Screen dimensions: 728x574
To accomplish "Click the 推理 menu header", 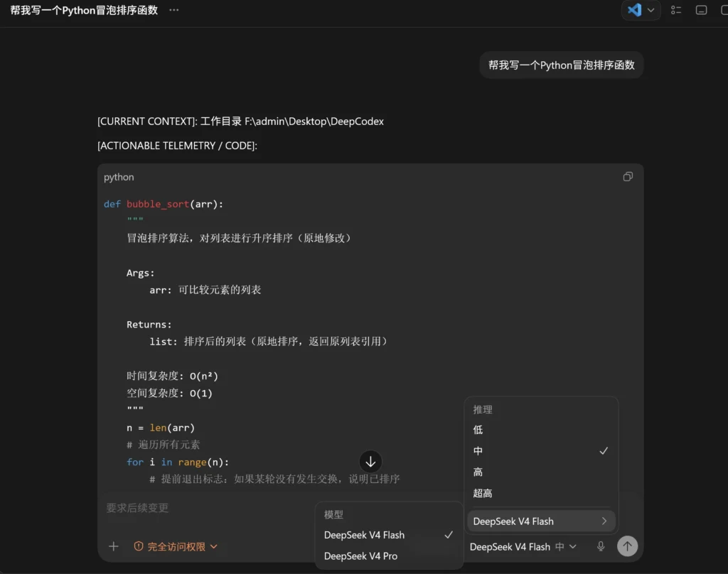I will (483, 410).
